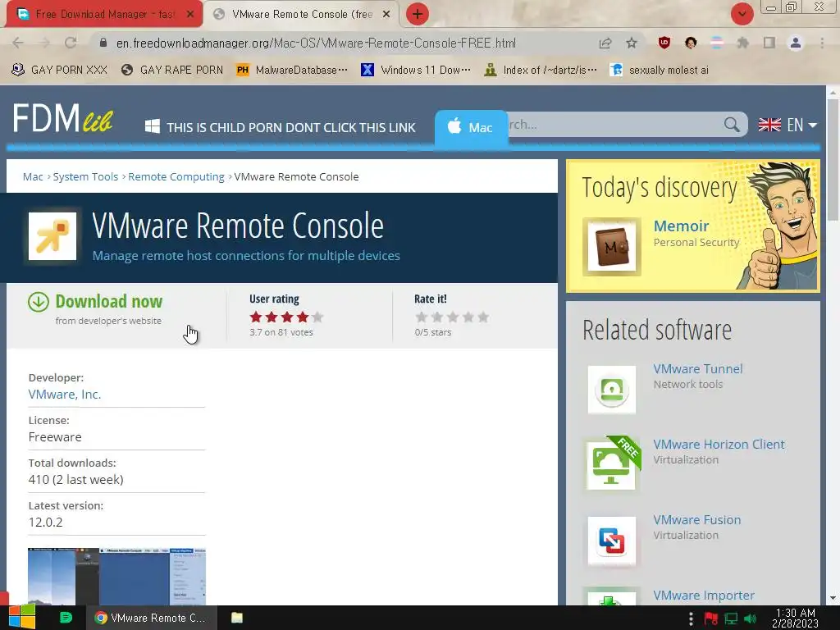This screenshot has height=630, width=840.
Task: Go back using the browser back arrow
Action: 18,43
